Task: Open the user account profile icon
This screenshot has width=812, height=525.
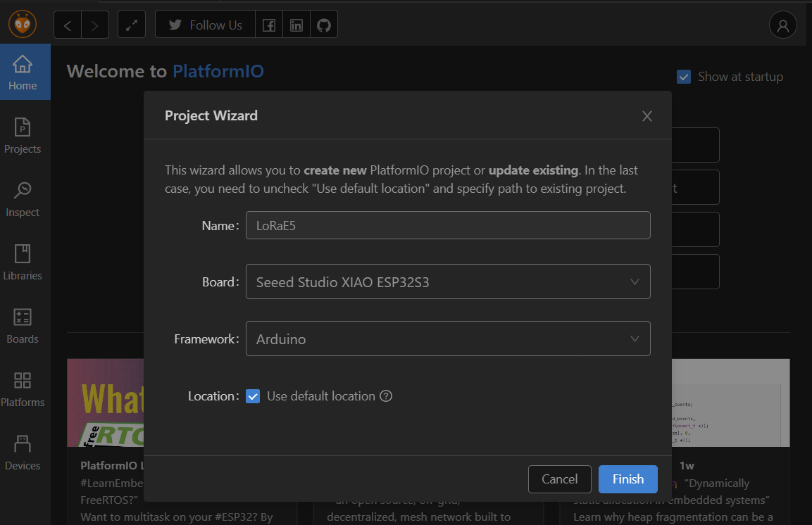Action: [x=782, y=25]
